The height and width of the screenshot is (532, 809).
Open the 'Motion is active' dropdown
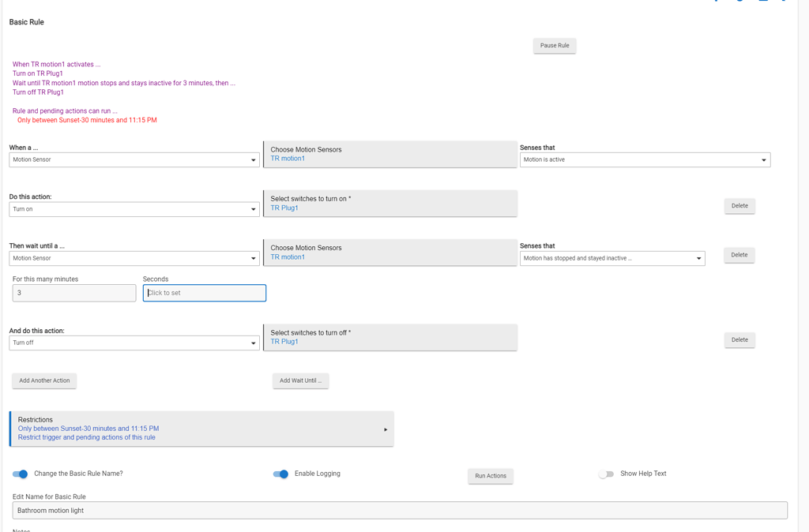point(644,160)
